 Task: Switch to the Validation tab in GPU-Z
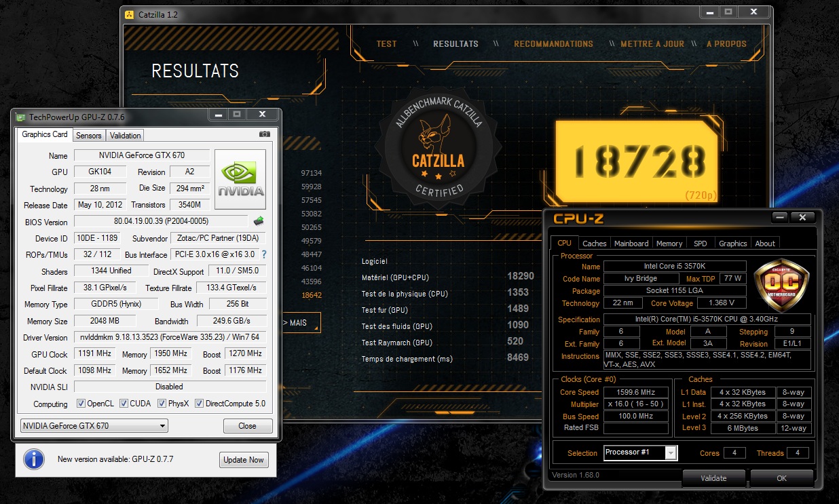tap(126, 136)
